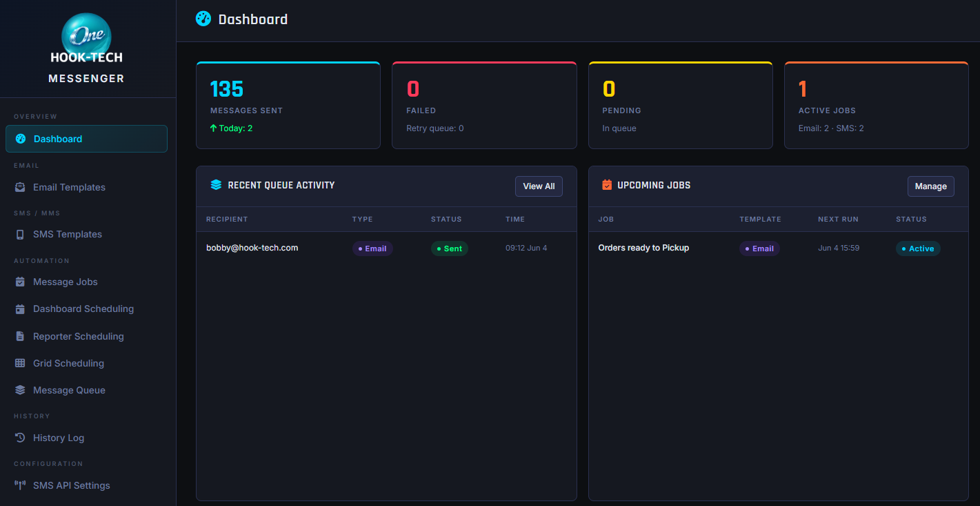Click the Email type badge in queue activity
The image size is (980, 506).
[x=372, y=249]
